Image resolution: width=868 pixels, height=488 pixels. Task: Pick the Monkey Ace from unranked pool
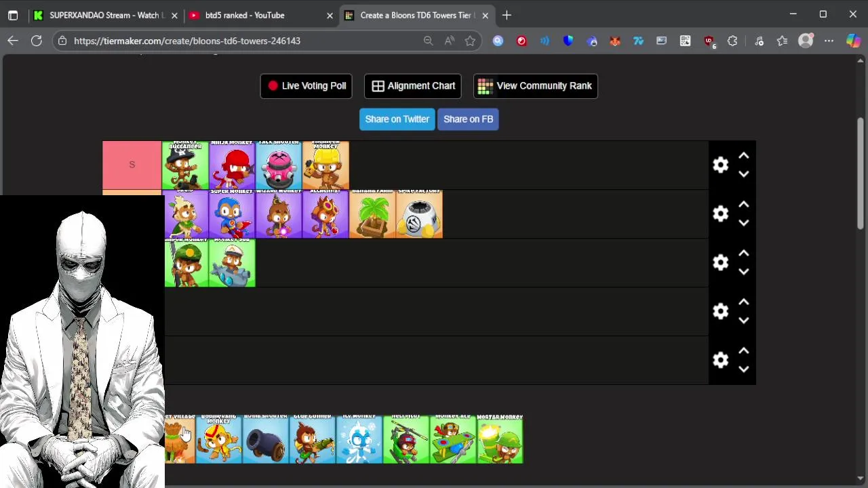[452, 439]
